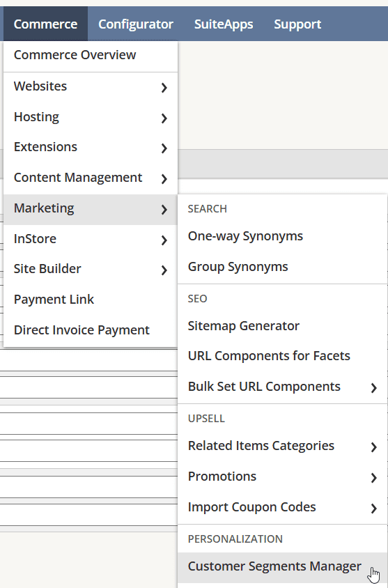Select Commerce Overview menu item
388x588 pixels.
pos(91,55)
